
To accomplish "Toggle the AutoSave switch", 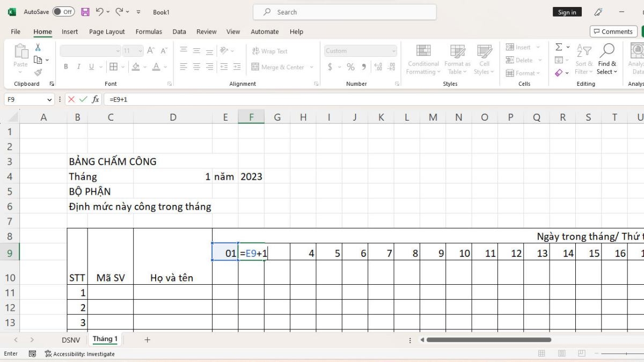I will (x=63, y=12).
